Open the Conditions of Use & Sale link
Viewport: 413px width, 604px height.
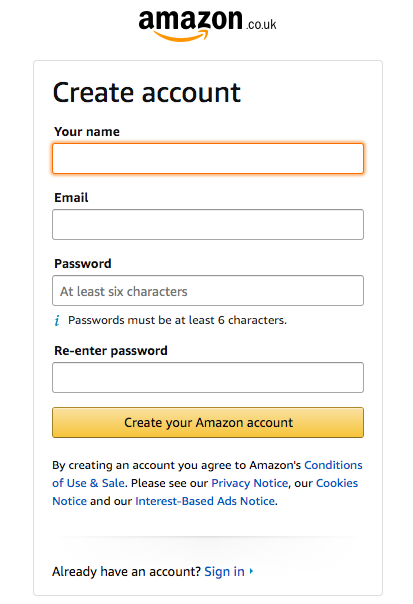333,465
